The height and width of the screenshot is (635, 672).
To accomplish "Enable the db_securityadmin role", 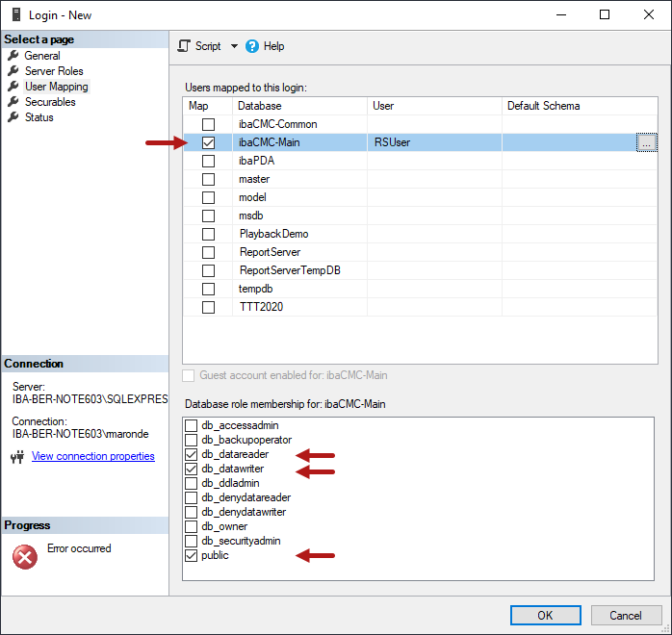I will (x=192, y=542).
